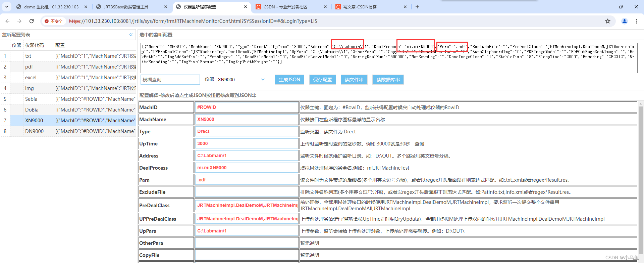Click inside the JSON config textarea

pos(389,58)
